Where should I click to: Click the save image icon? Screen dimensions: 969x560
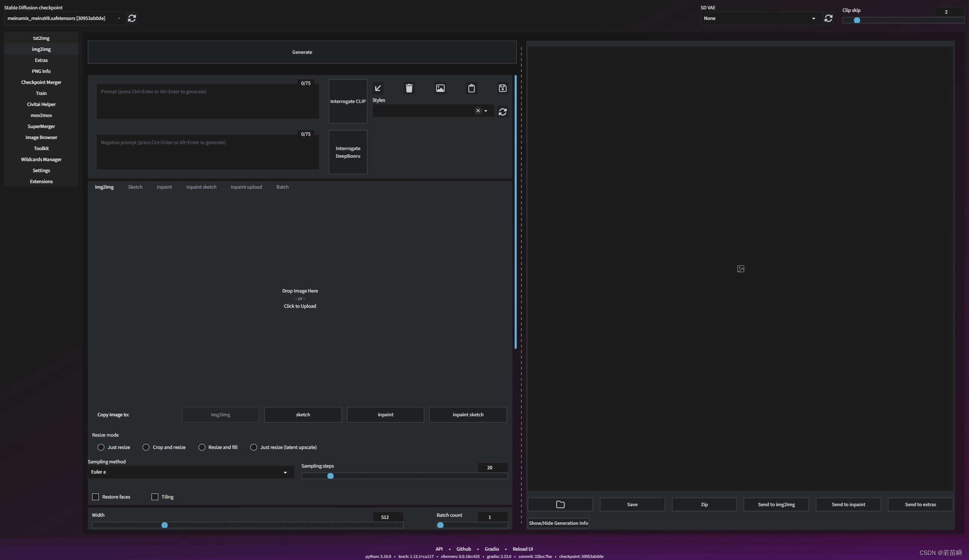(x=502, y=87)
